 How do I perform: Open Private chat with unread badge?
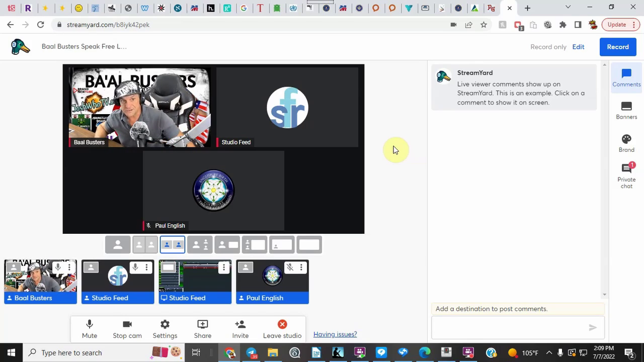click(626, 175)
